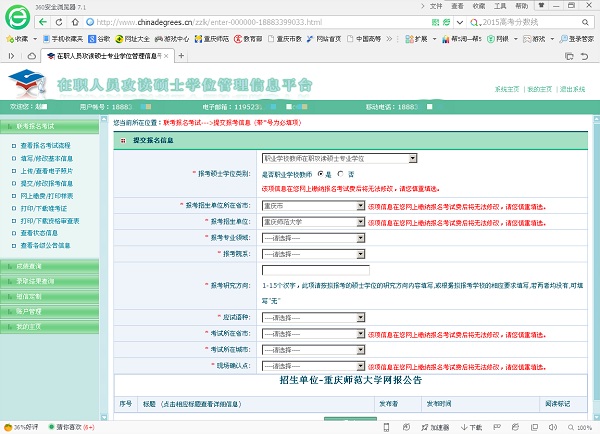
Task: Open 登录管家 toolbar item
Action: click(x=577, y=39)
